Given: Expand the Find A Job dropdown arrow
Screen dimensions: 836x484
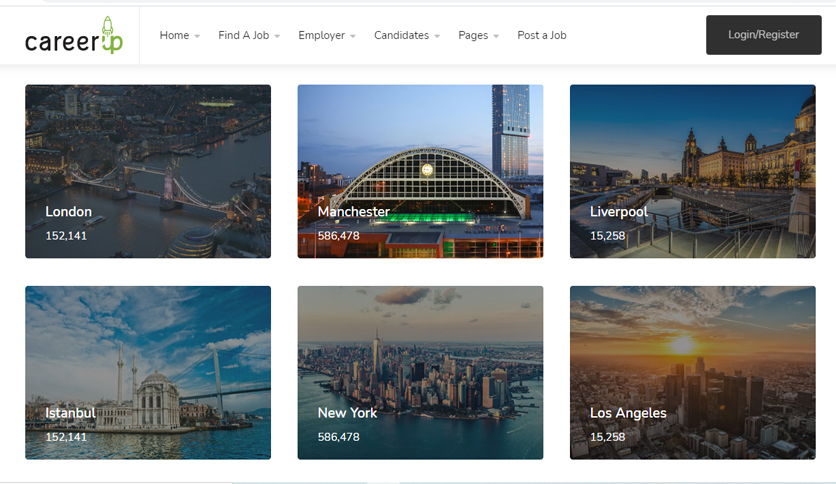Looking at the screenshot, I should pyautogui.click(x=277, y=36).
